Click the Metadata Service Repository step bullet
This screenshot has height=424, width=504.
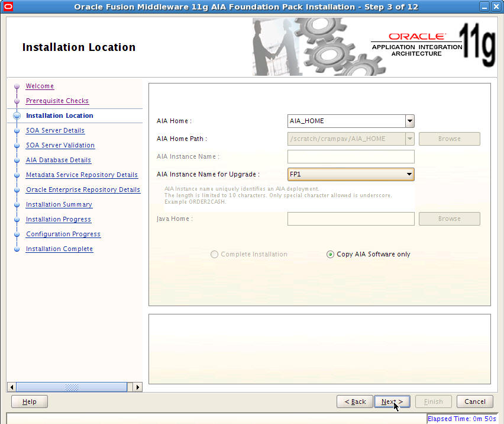point(17,175)
